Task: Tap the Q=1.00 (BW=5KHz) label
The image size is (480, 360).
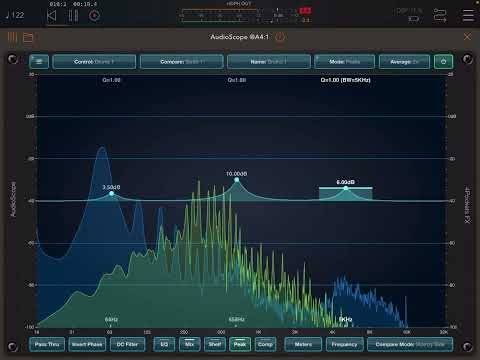Action: (345, 80)
